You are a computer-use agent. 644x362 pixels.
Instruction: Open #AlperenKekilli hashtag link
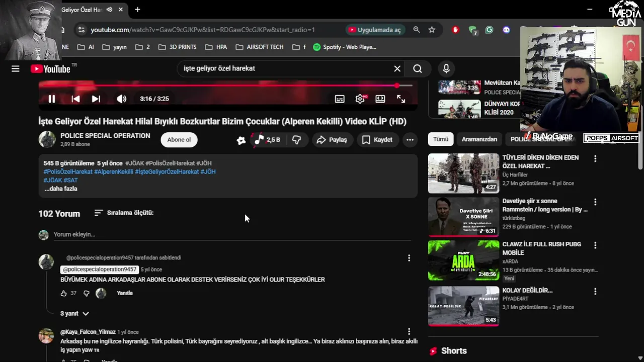click(x=114, y=171)
